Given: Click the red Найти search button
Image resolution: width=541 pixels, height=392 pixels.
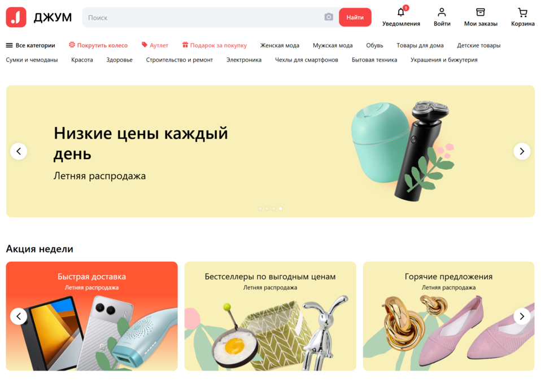Looking at the screenshot, I should (355, 17).
